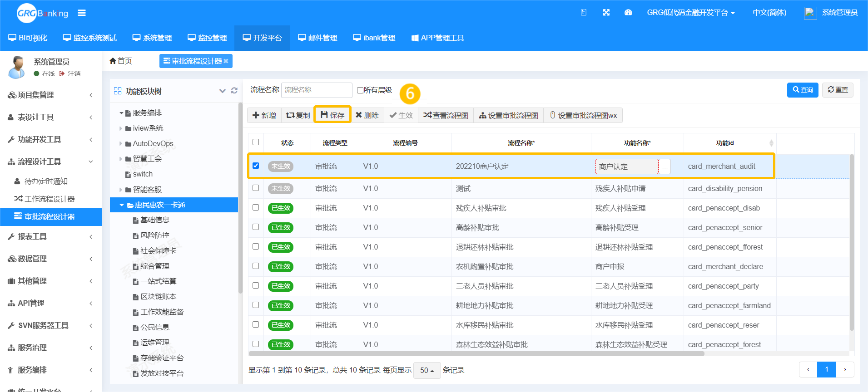868x392 pixels.
Task: Open the function picker ellipsis button
Action: click(665, 167)
